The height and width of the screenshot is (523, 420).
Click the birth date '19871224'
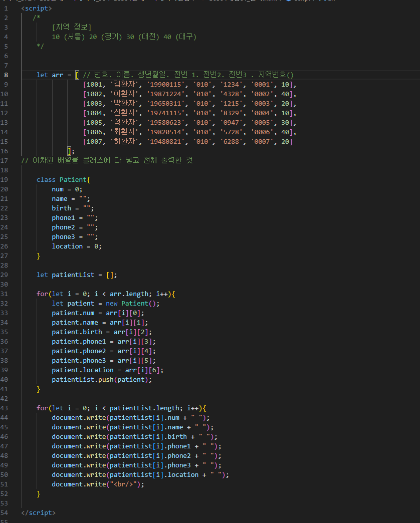[165, 94]
